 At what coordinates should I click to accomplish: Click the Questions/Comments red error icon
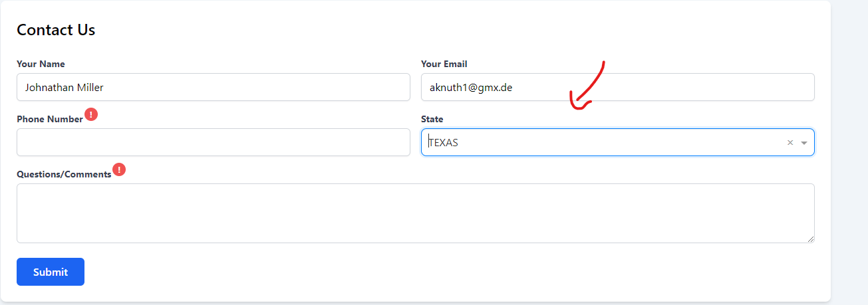(x=119, y=169)
